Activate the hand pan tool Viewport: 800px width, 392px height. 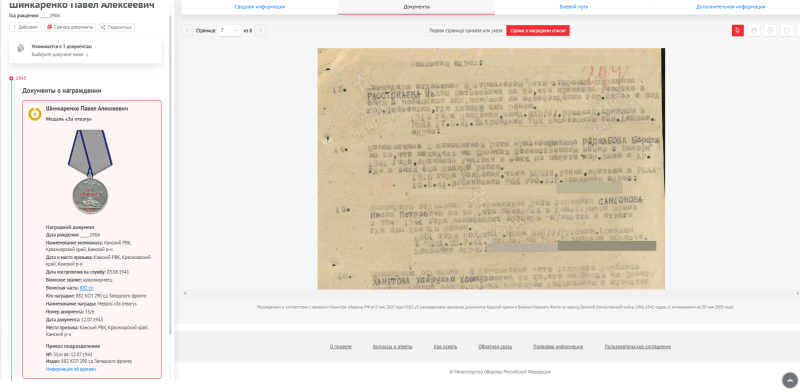754,31
